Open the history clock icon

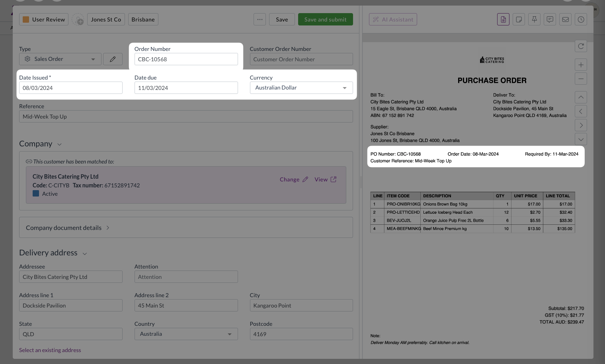click(581, 19)
